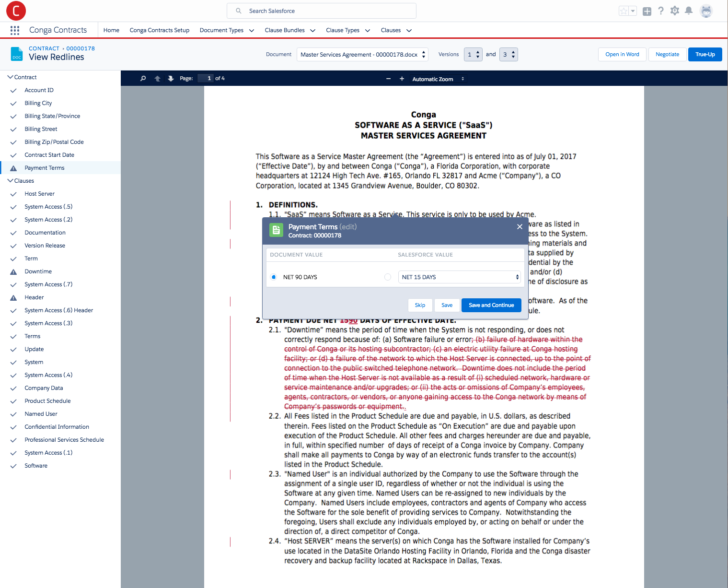
Task: Zoom in with the plus icon
Action: (402, 79)
